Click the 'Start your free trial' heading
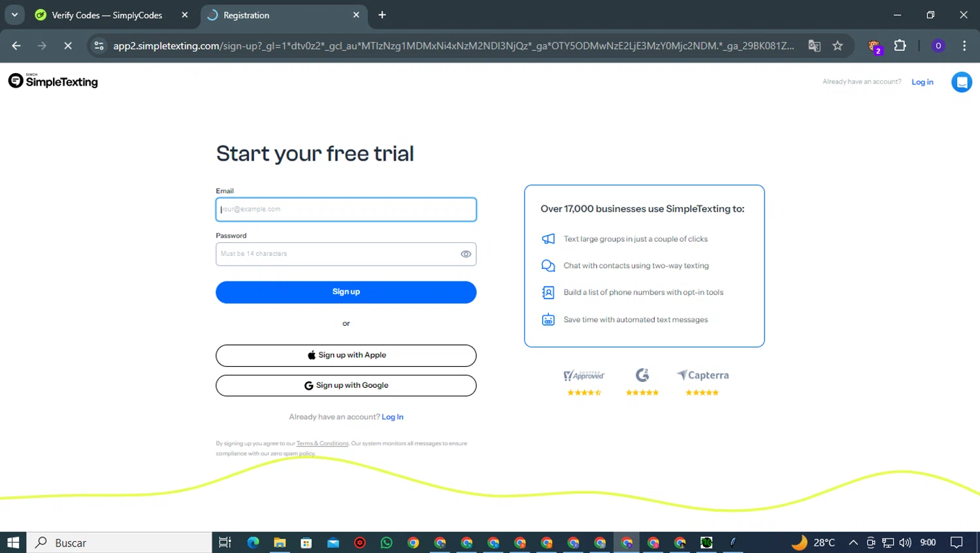980x553 pixels. [315, 154]
